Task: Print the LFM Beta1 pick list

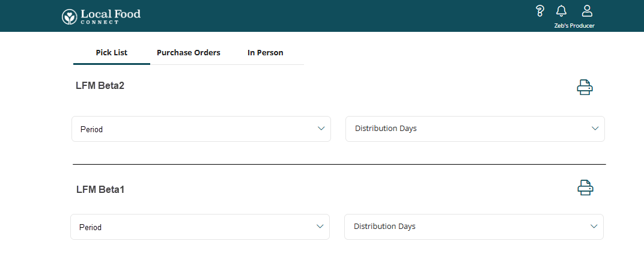Action: click(585, 188)
